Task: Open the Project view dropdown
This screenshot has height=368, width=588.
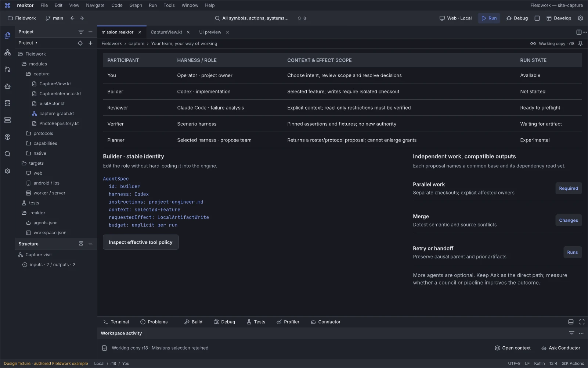Action: pyautogui.click(x=28, y=43)
